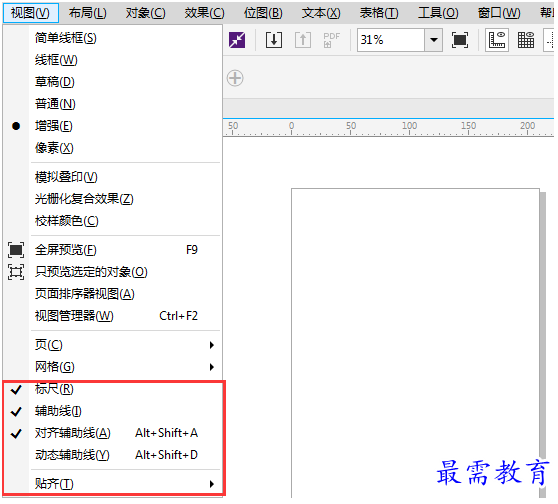Open 视图管理器(W) entry
This screenshot has height=504, width=558.
[x=112, y=316]
